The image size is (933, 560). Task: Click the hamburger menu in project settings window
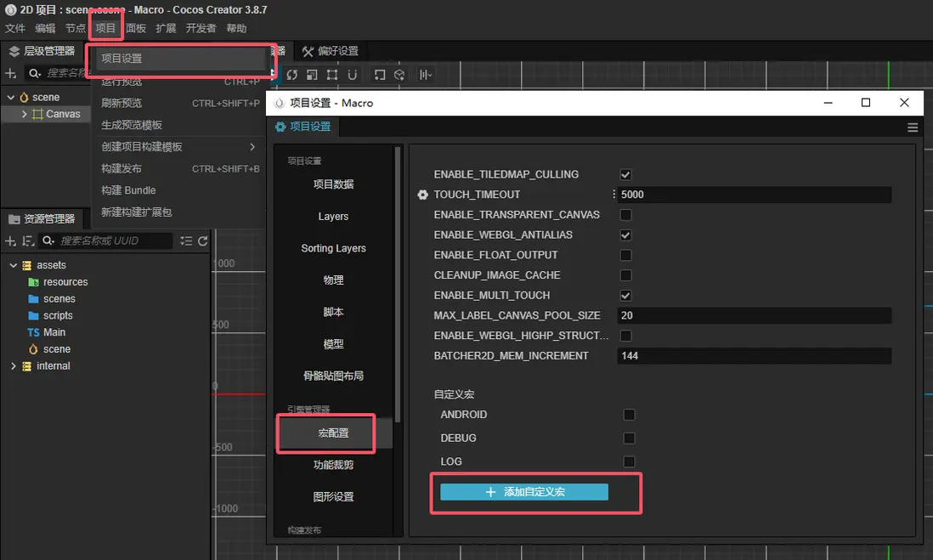click(x=912, y=127)
